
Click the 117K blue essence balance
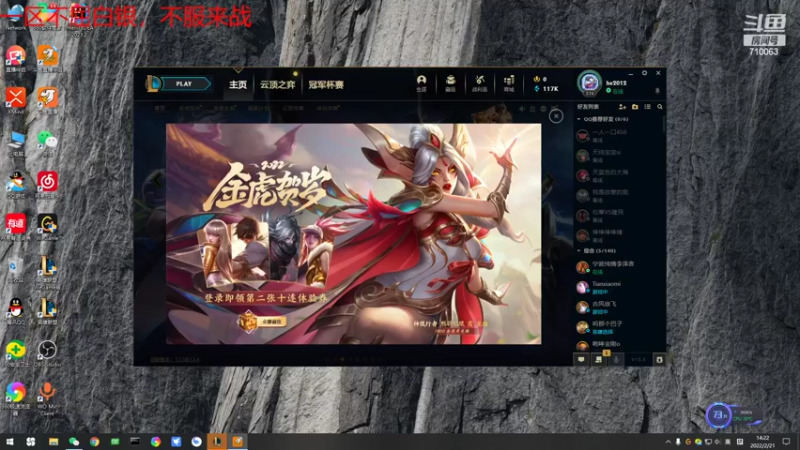pos(547,89)
